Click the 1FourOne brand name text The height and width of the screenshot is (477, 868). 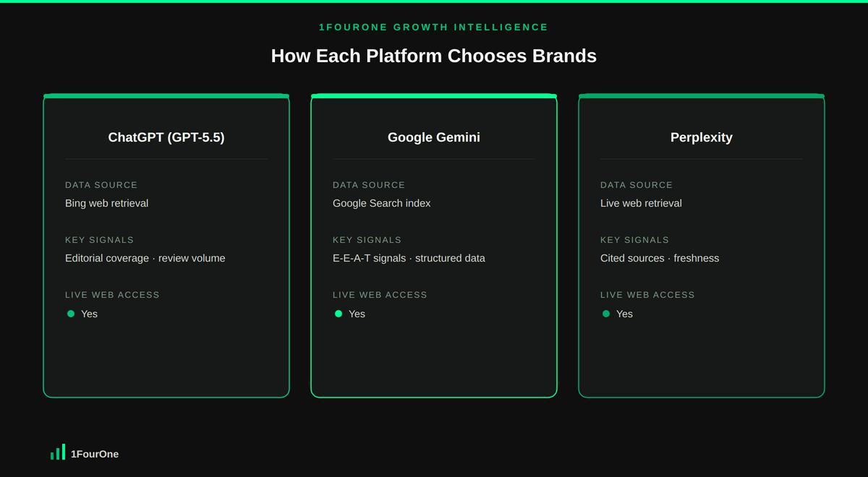[95, 454]
